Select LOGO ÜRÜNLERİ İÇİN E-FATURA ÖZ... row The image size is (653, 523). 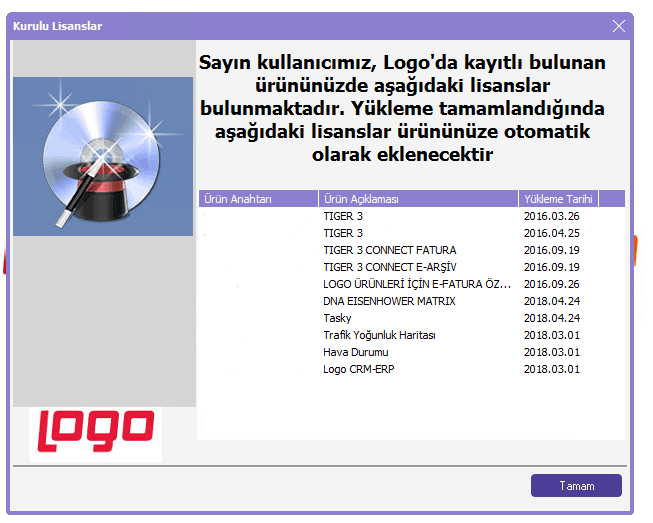tap(411, 284)
